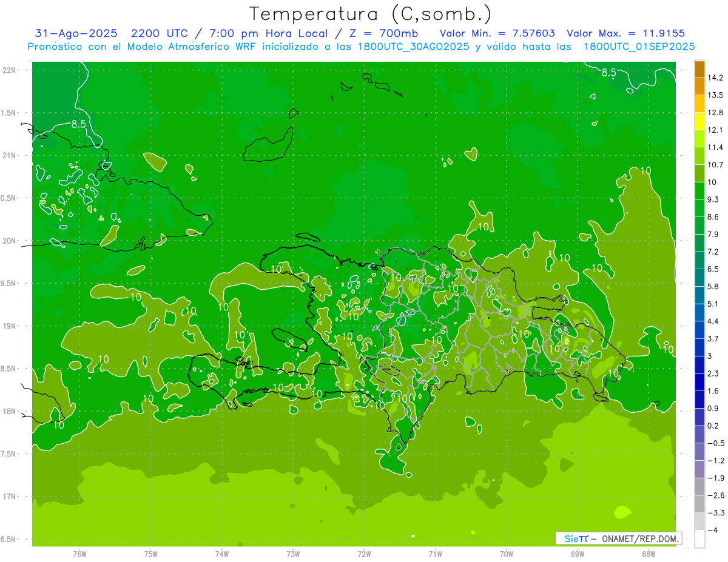Select the "1800UTC_30AGO2025" initialization time
The image size is (728, 562).
click(x=413, y=47)
